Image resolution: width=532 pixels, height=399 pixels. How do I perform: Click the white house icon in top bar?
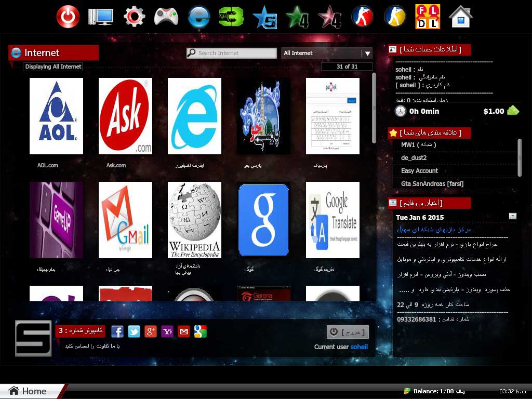point(460,17)
